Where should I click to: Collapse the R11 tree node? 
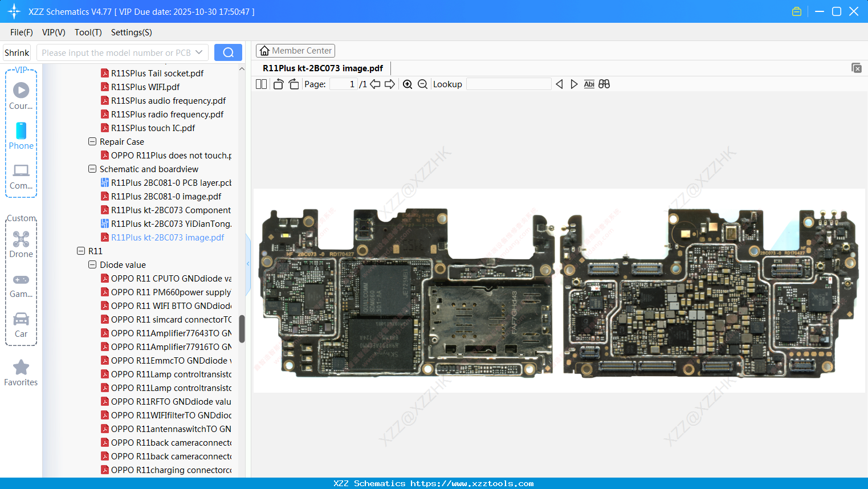click(x=81, y=251)
